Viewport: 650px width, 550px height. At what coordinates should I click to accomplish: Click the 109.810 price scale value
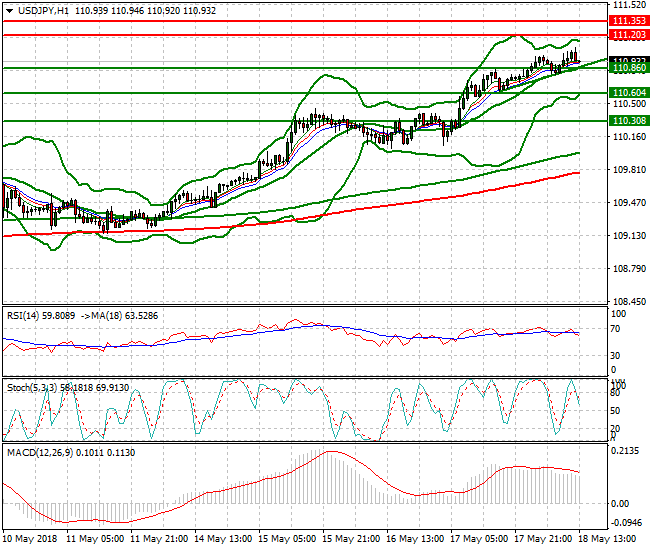click(629, 170)
